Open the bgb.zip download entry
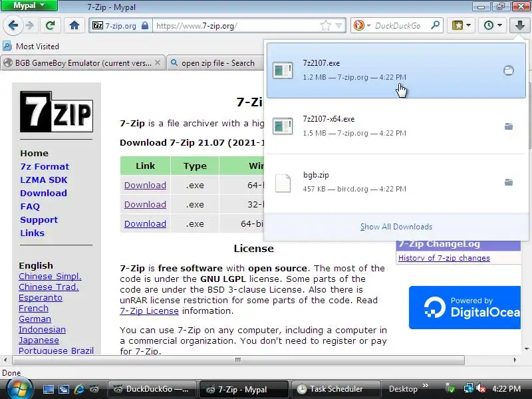The height and width of the screenshot is (399, 532). 396,182
